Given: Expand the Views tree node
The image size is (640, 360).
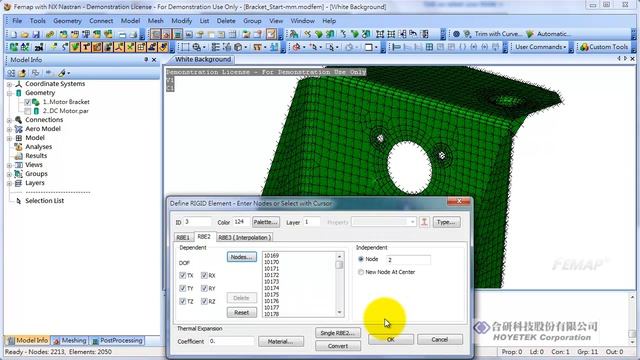Looking at the screenshot, I should point(9,165).
